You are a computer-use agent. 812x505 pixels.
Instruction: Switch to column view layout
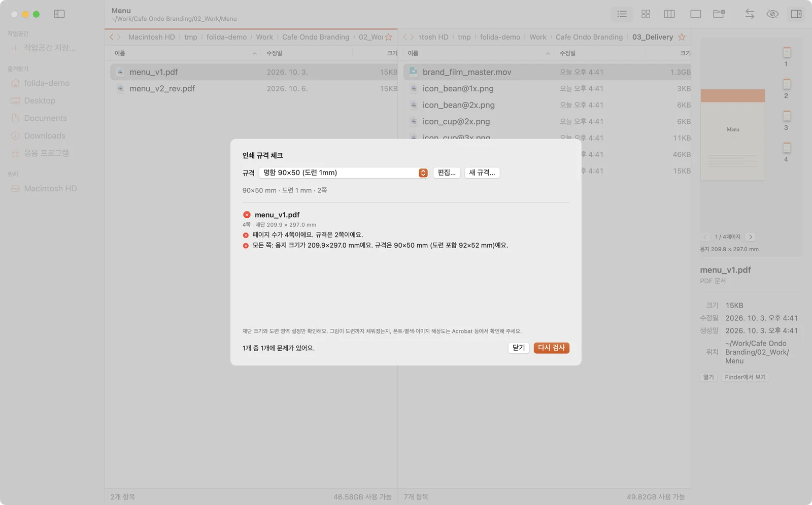coord(669,14)
